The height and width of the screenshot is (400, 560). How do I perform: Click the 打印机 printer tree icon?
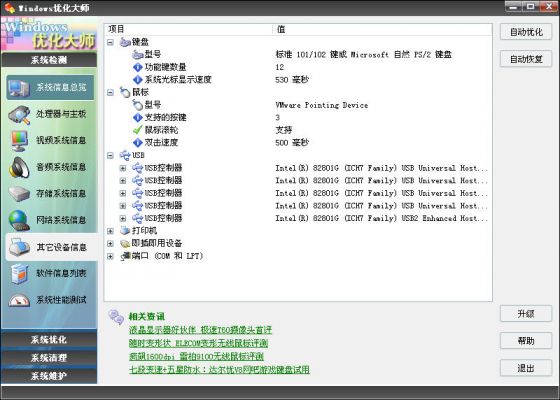(125, 231)
